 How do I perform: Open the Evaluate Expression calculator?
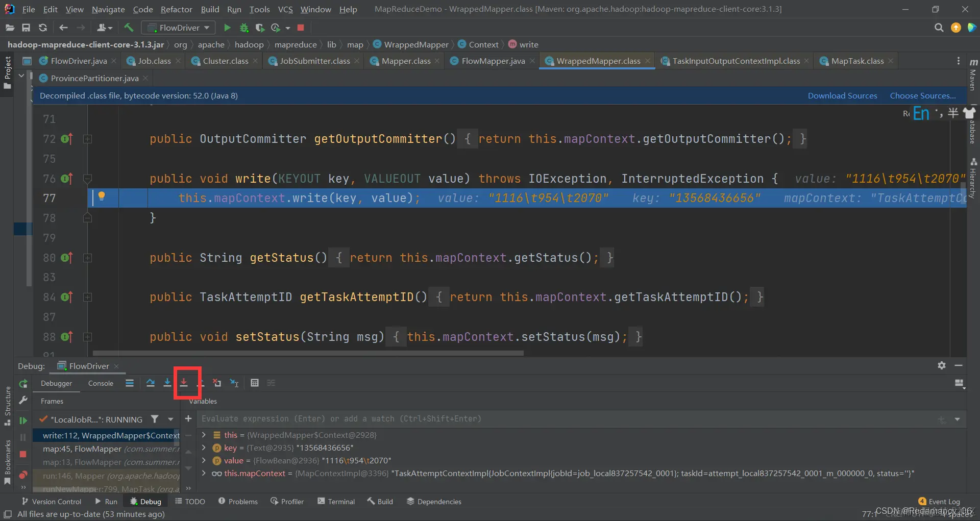[255, 383]
